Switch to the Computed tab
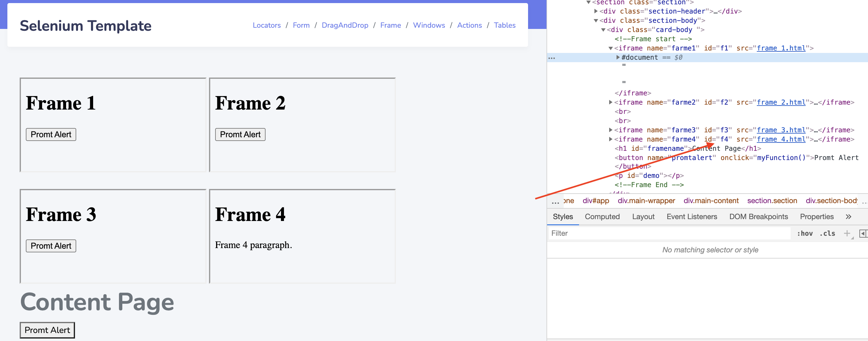 [x=602, y=217]
